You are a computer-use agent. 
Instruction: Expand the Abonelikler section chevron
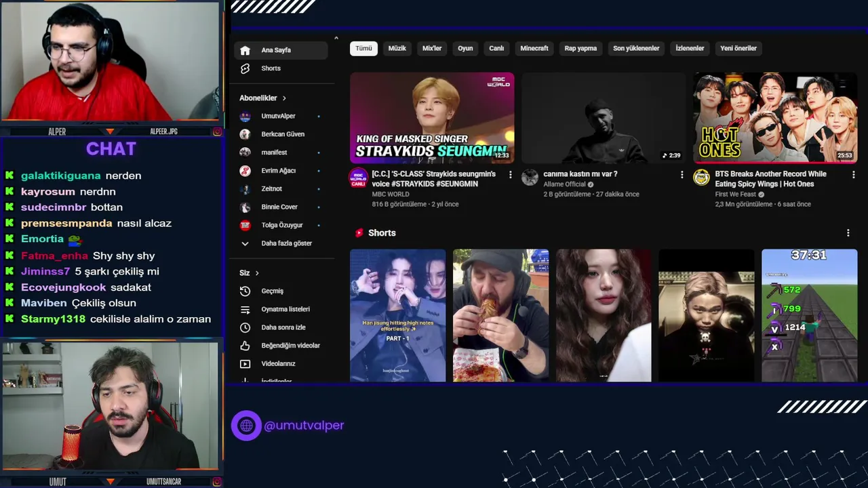(284, 98)
